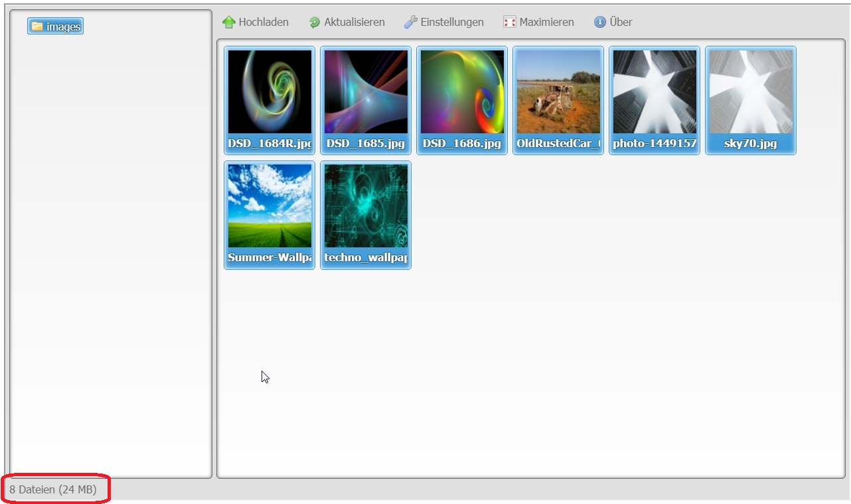The width and height of the screenshot is (851, 504).
Task: Open Einstellungen settings label
Action: click(452, 22)
